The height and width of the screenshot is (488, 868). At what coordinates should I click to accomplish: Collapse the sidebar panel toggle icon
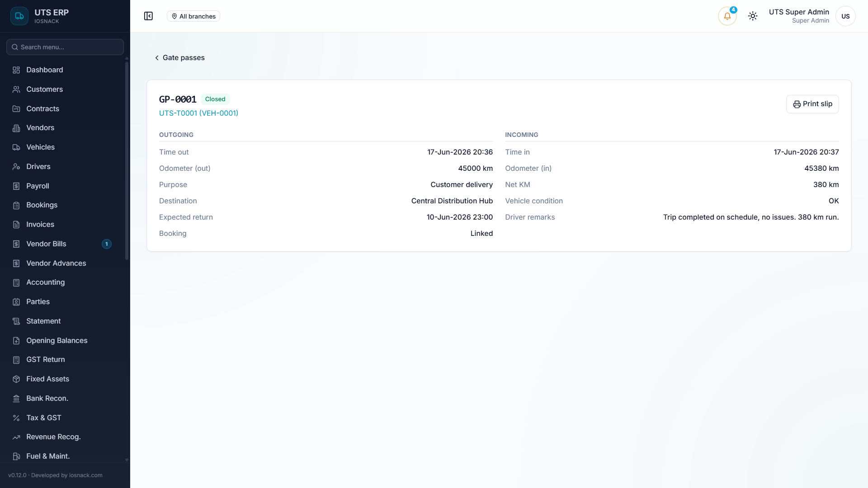(x=148, y=16)
